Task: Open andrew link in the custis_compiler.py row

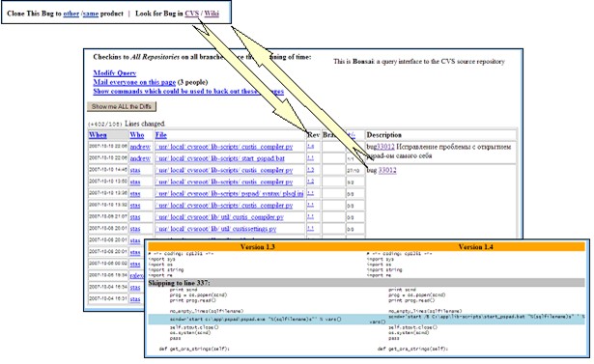Action: pos(140,147)
